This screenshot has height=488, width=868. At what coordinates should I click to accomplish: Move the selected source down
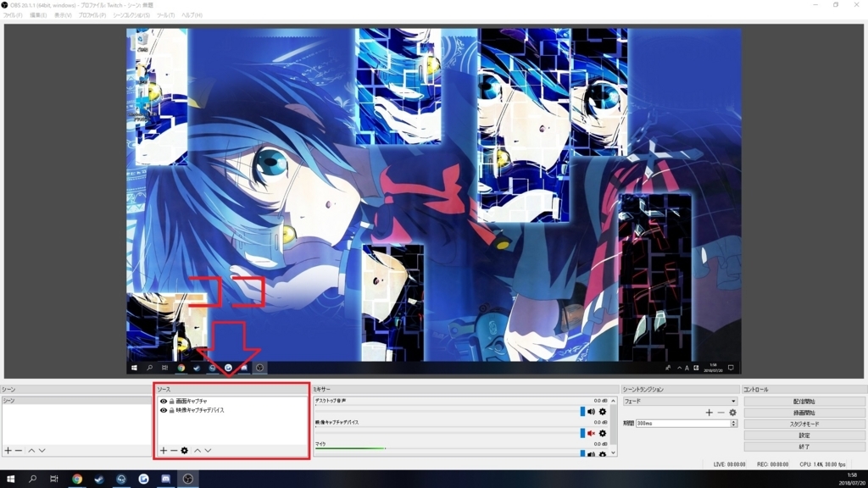[208, 451]
